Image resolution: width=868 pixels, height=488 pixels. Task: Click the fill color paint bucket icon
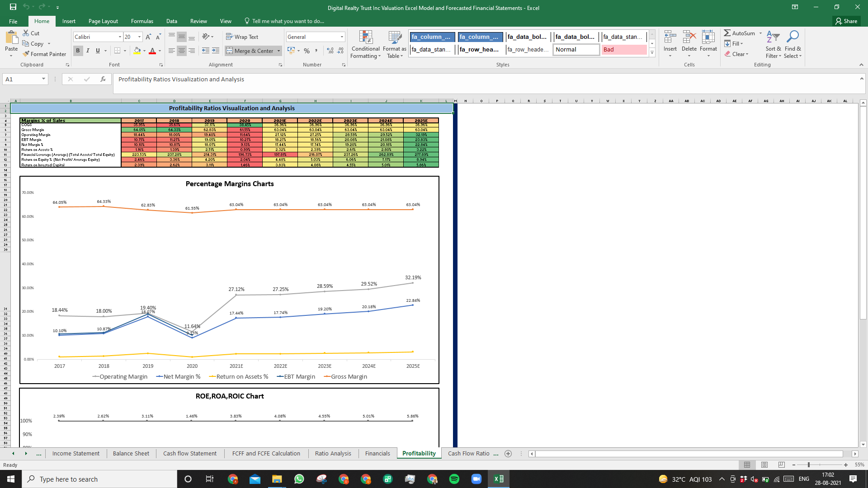[137, 51]
